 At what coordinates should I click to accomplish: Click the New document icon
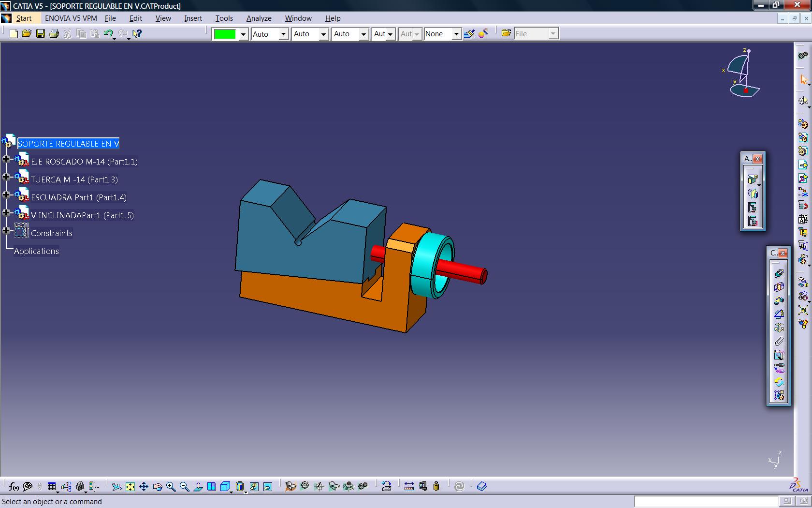14,33
